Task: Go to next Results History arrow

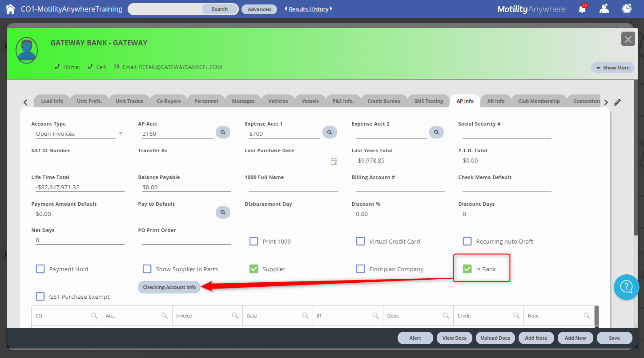Action: [331, 9]
